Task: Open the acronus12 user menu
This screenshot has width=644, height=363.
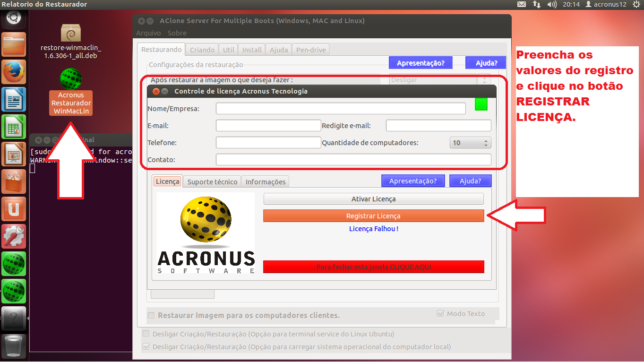Action: [x=606, y=4]
